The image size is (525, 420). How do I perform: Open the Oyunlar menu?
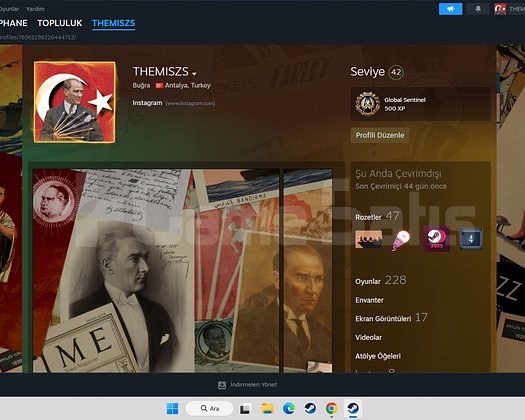(x=9, y=9)
